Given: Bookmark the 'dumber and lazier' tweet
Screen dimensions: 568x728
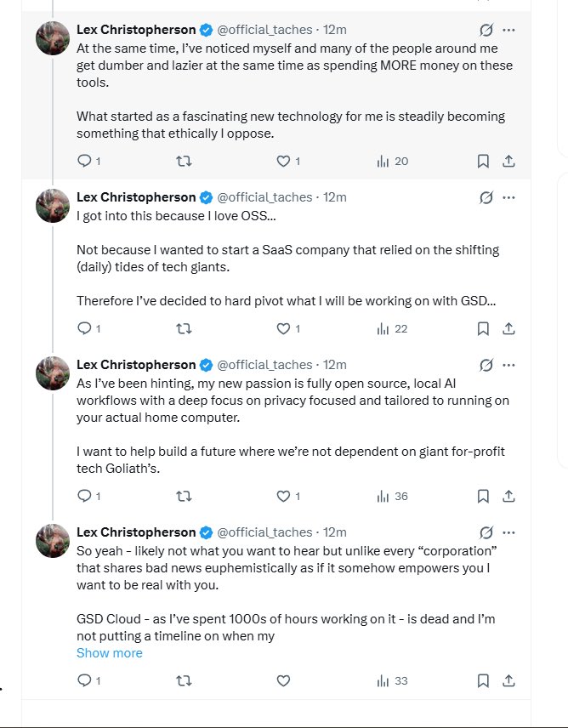Looking at the screenshot, I should 483,161.
